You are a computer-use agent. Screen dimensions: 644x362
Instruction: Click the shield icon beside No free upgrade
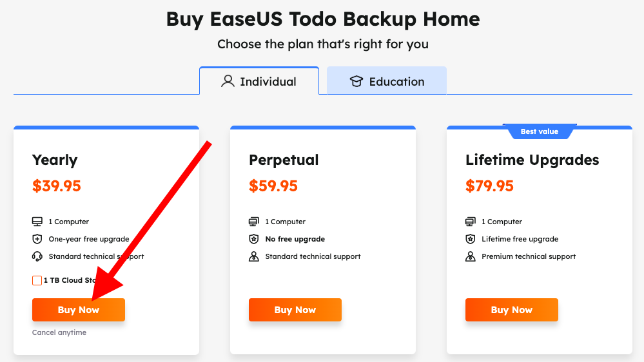coord(254,239)
